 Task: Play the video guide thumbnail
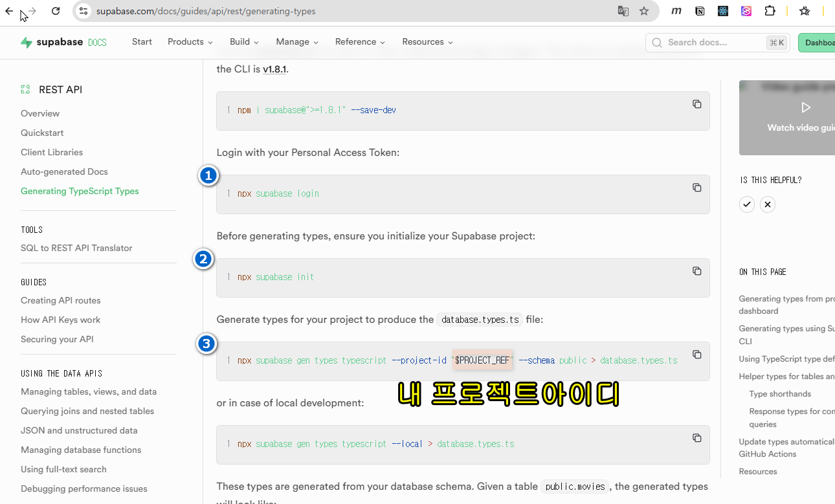805,107
